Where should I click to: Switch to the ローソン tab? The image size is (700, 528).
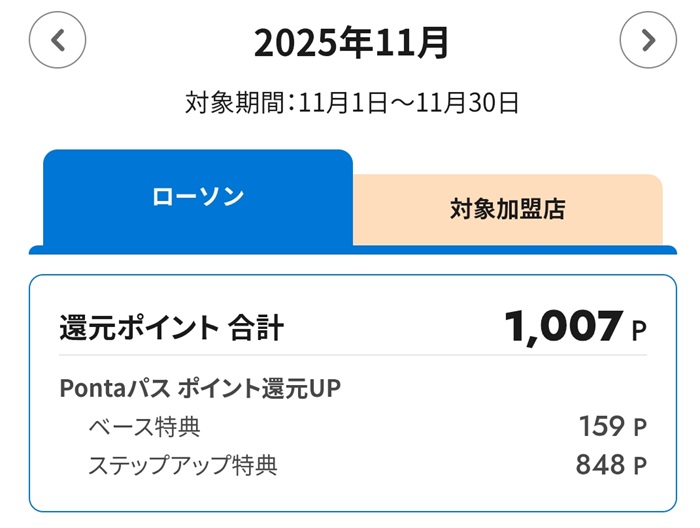198,197
